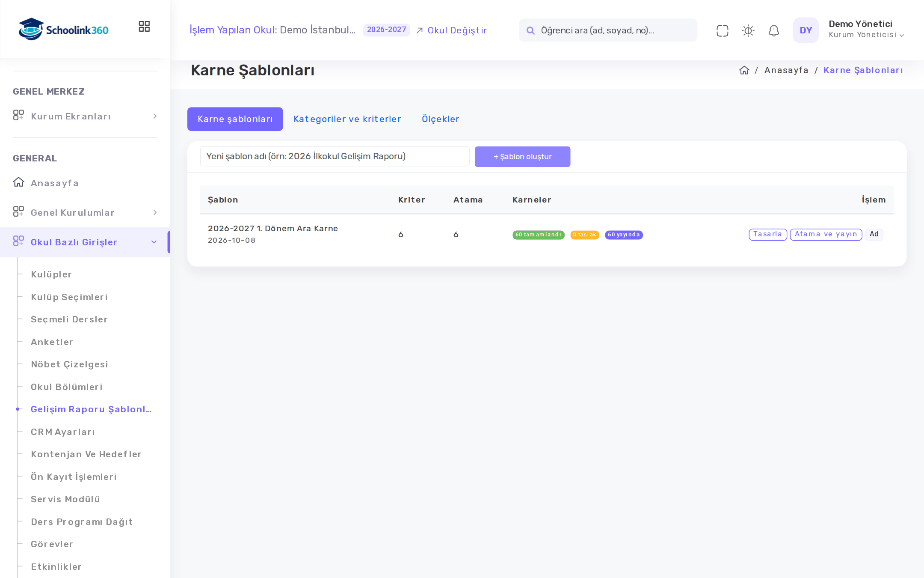Image resolution: width=924 pixels, height=578 pixels.
Task: Click the breadcrumb home icon
Action: [744, 70]
